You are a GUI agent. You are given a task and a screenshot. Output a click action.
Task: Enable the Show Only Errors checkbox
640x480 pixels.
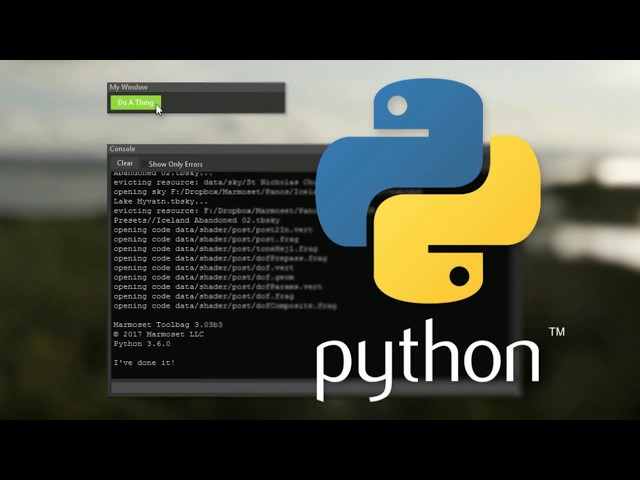[x=144, y=164]
